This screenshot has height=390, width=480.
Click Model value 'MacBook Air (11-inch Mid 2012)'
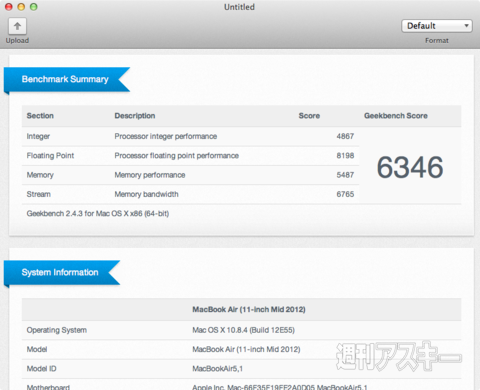click(246, 349)
